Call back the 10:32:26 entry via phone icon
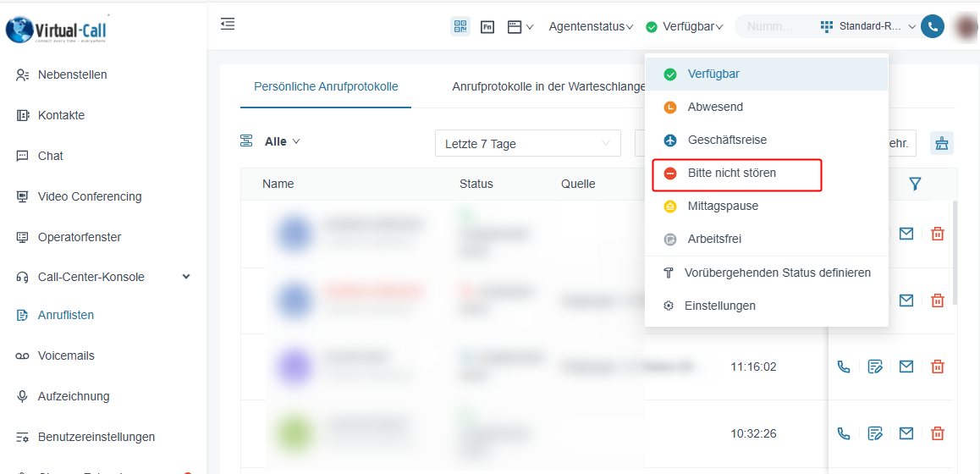Viewport: 980px width, 474px height. (844, 433)
